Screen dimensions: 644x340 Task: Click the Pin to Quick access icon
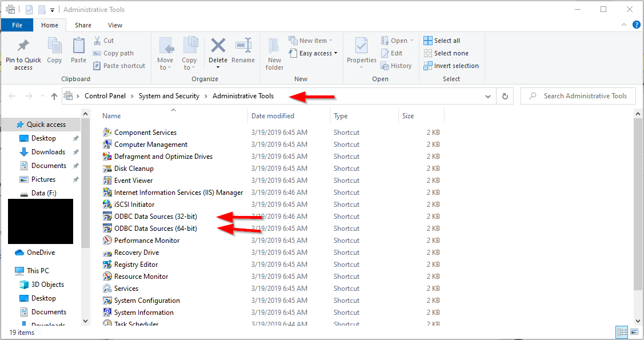pyautogui.click(x=23, y=46)
